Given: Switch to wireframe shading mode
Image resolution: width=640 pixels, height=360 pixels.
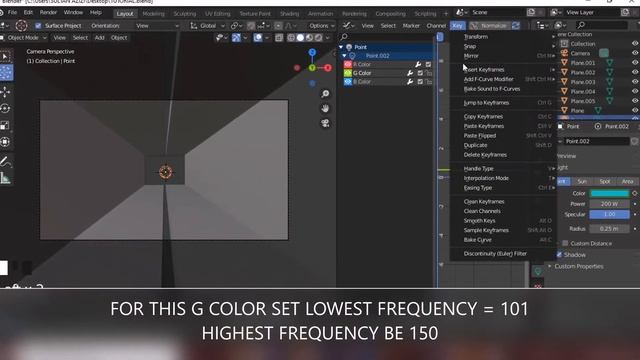Looking at the screenshot, I should [x=291, y=38].
